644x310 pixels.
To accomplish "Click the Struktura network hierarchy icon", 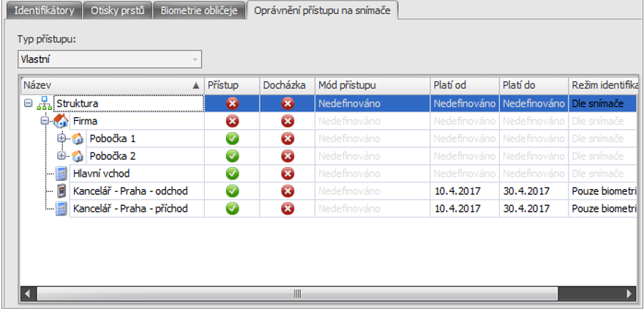I will point(43,103).
